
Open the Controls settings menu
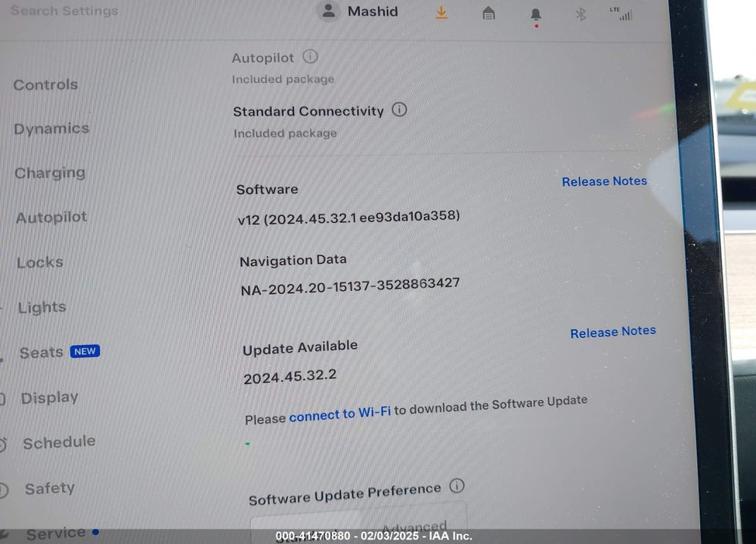click(x=46, y=85)
